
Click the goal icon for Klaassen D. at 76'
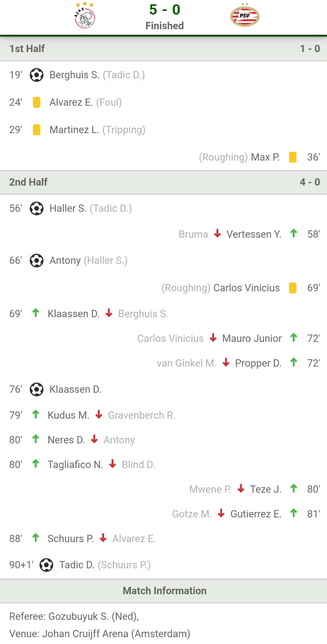click(x=37, y=389)
